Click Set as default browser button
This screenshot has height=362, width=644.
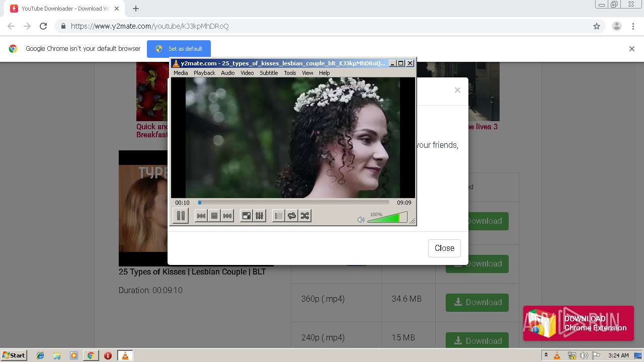(x=179, y=49)
